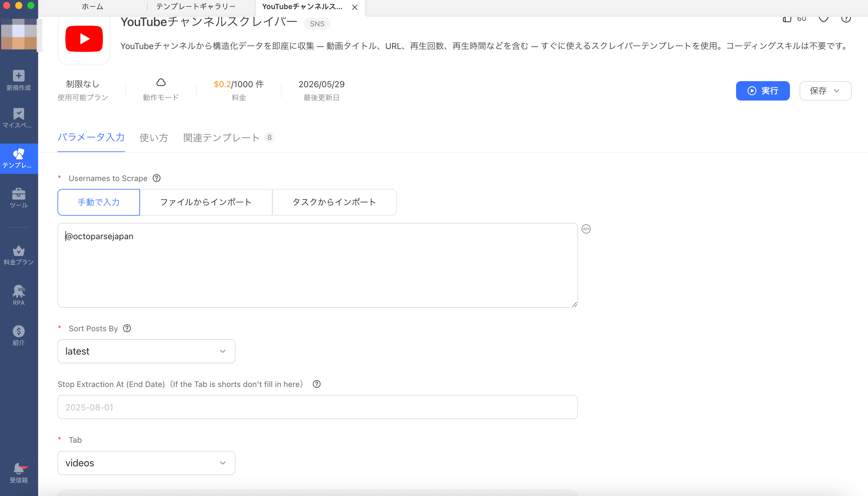Image resolution: width=868 pixels, height=496 pixels.
Task: Click the 8 badge beside 関連テンプレート
Action: tap(269, 137)
